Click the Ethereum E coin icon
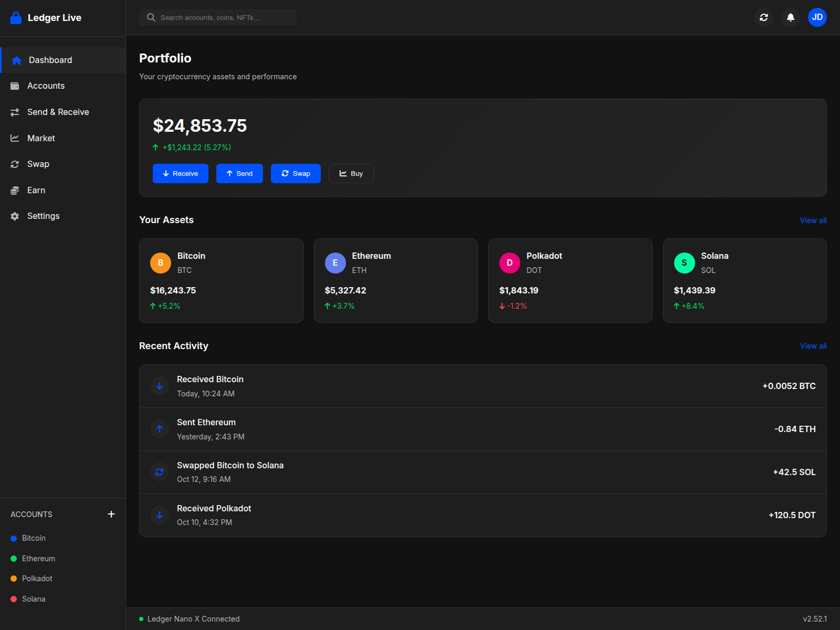840x630 pixels. [x=335, y=263]
